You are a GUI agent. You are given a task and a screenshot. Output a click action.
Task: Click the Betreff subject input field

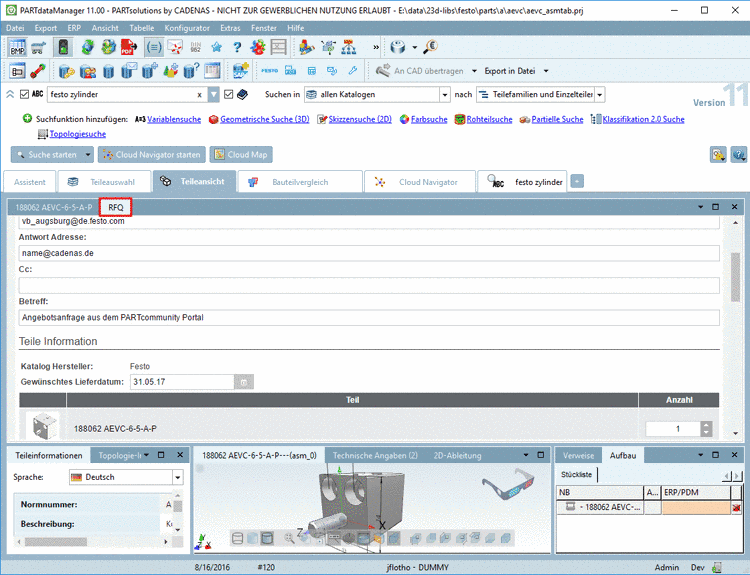click(x=369, y=318)
